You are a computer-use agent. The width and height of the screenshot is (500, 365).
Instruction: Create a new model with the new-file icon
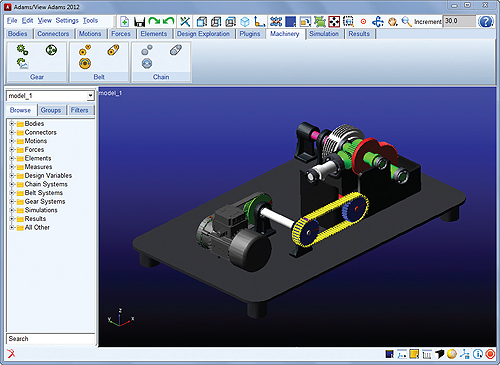pos(124,22)
